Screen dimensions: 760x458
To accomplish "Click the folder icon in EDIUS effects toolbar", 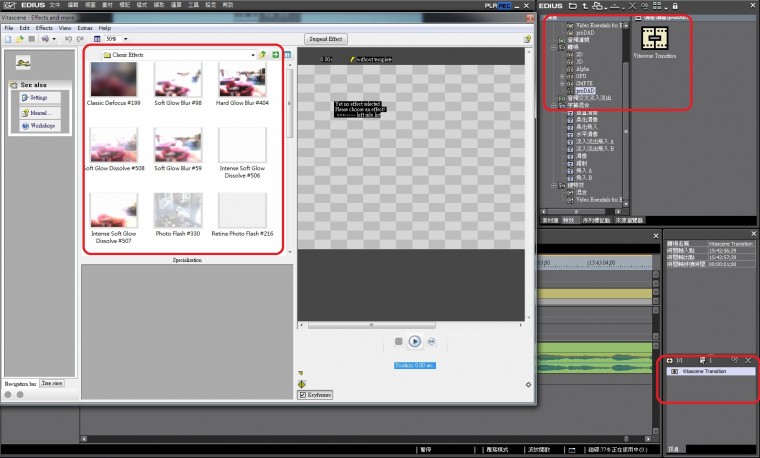I will (572, 6).
